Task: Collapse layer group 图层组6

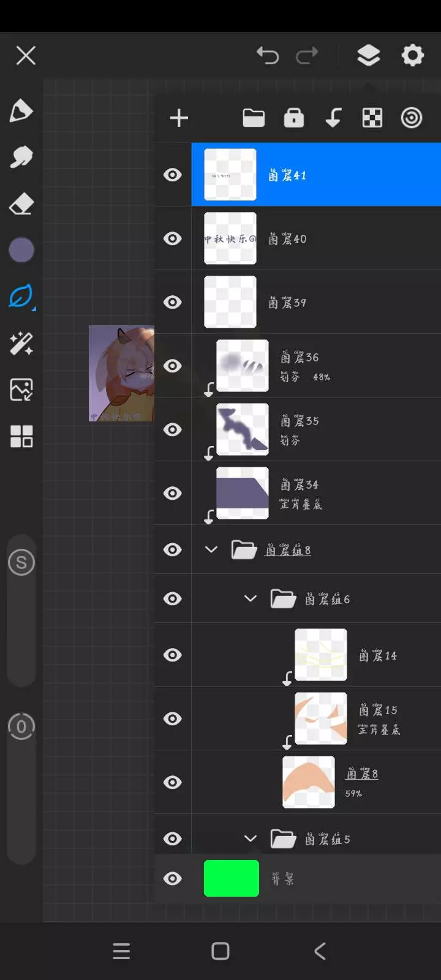Action: (x=251, y=598)
